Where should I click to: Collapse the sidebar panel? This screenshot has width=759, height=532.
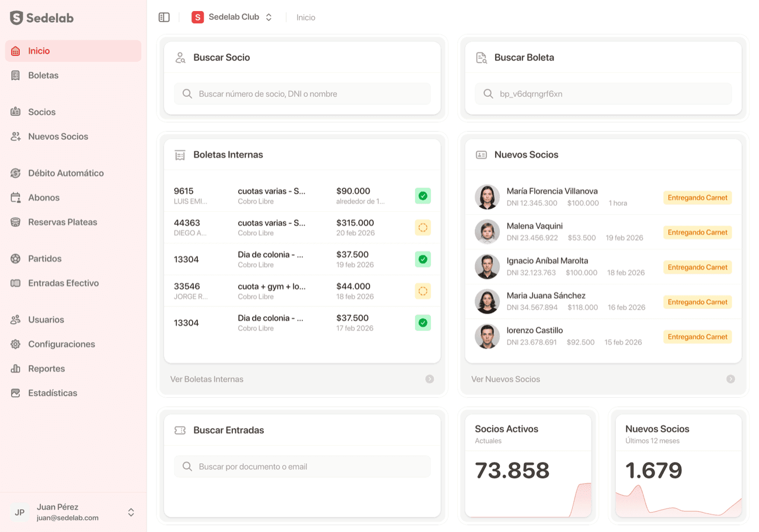pyautogui.click(x=164, y=17)
